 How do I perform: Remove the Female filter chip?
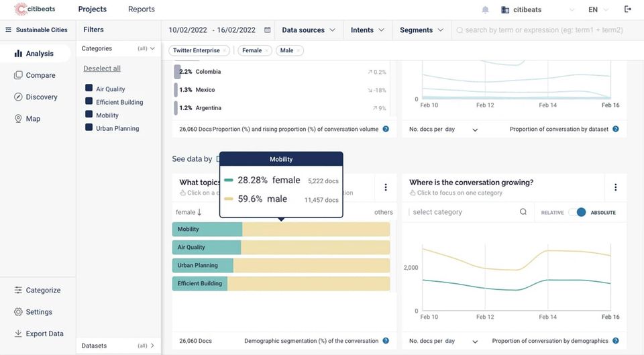coord(266,50)
